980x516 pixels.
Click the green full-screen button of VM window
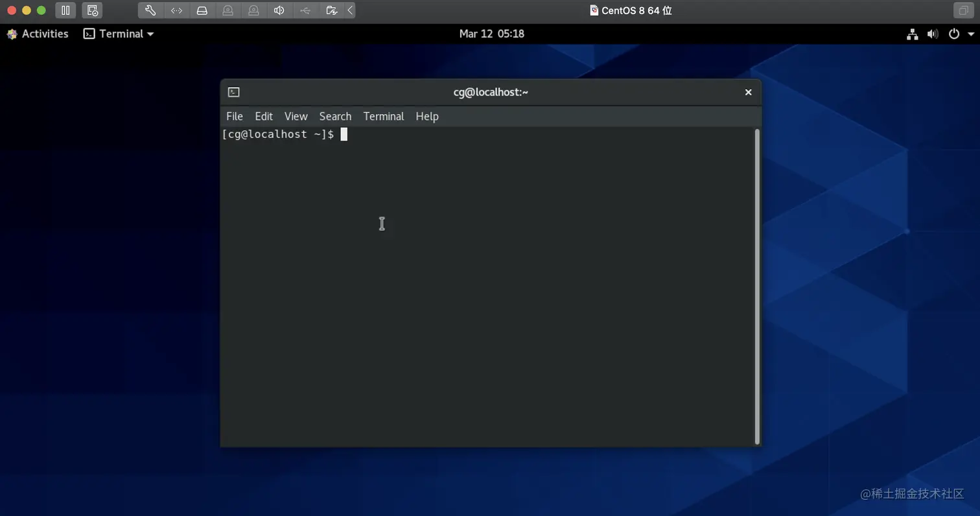[x=41, y=10]
